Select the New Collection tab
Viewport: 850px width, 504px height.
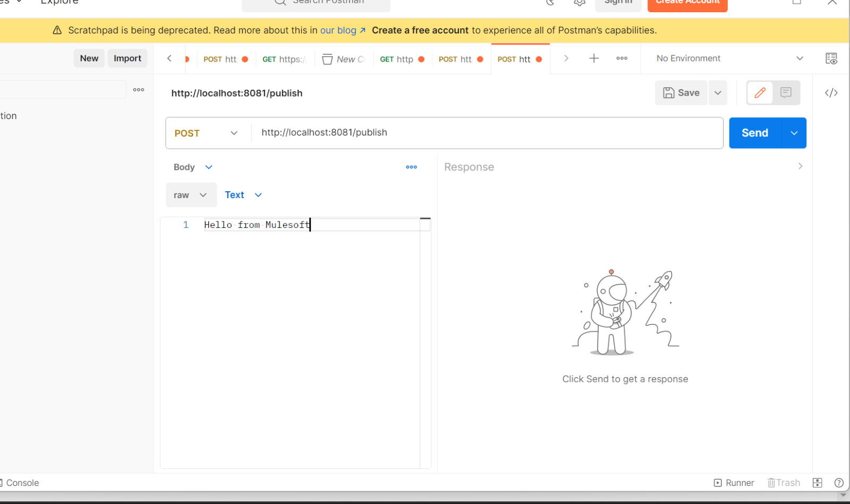click(x=344, y=59)
